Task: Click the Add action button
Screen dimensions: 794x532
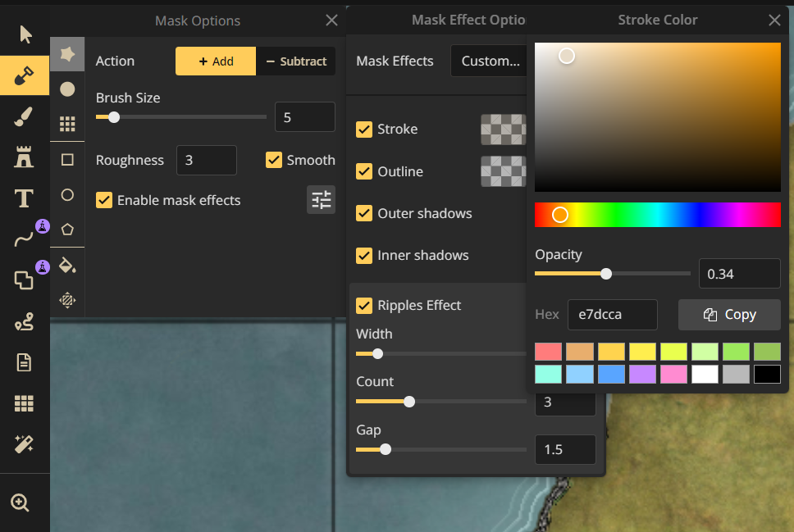Action: (x=216, y=61)
